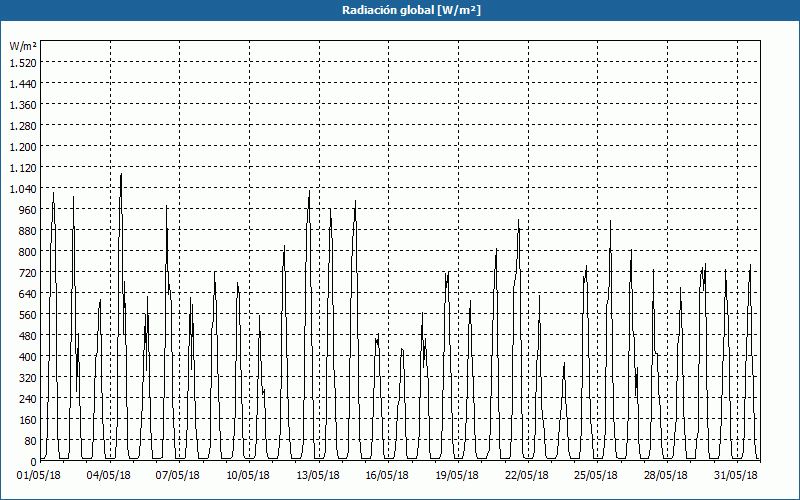Select the 1.360 axis value

[x=23, y=105]
